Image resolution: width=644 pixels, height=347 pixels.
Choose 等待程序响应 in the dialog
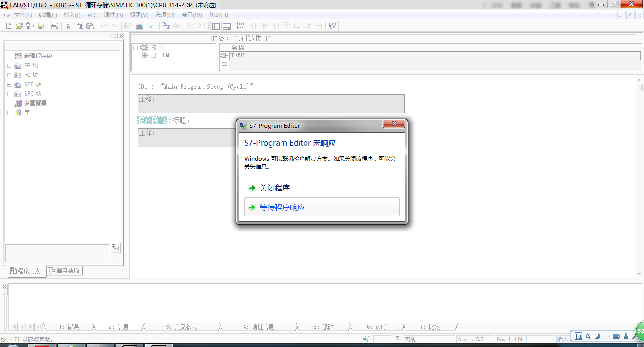(x=322, y=207)
